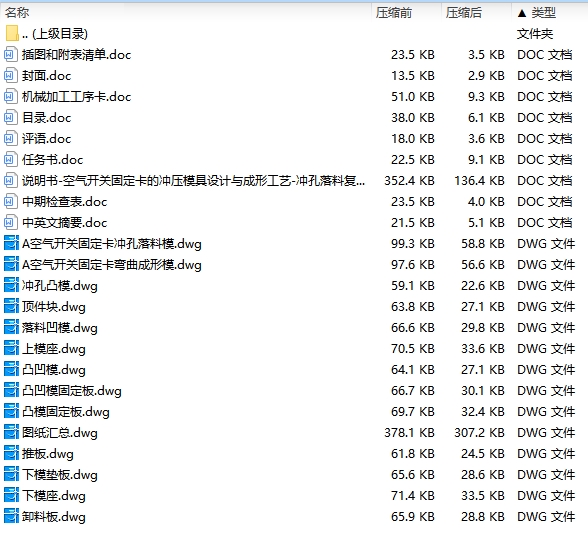Select the file name 卸料板.dwg
This screenshot has width=588, height=560.
tap(54, 517)
